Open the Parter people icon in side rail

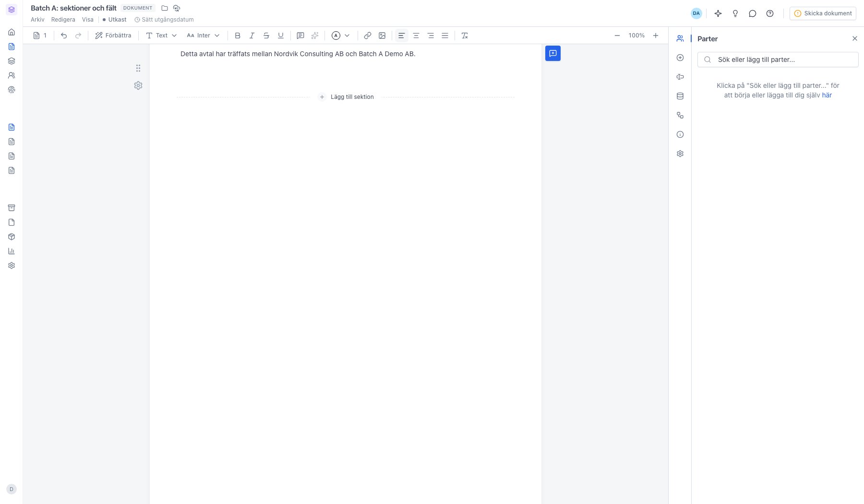680,38
